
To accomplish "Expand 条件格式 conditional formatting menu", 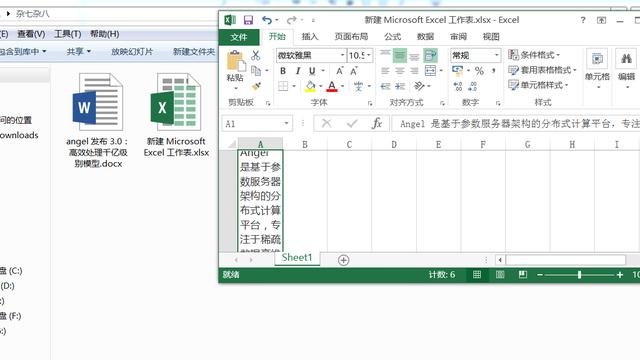I will [x=534, y=55].
